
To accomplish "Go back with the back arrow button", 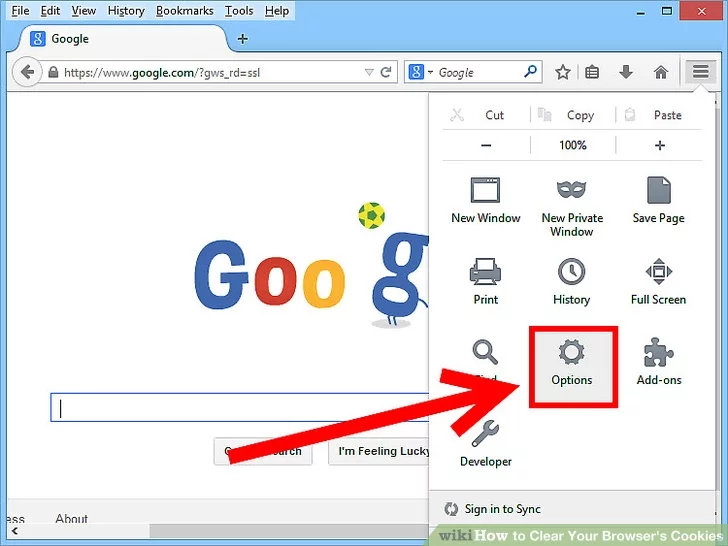I will pyautogui.click(x=27, y=72).
